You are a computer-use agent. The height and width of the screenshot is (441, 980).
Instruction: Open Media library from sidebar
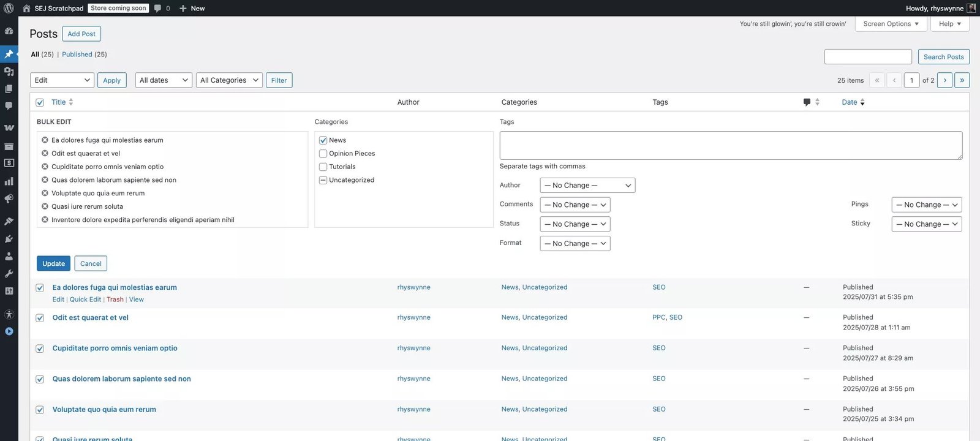click(9, 72)
